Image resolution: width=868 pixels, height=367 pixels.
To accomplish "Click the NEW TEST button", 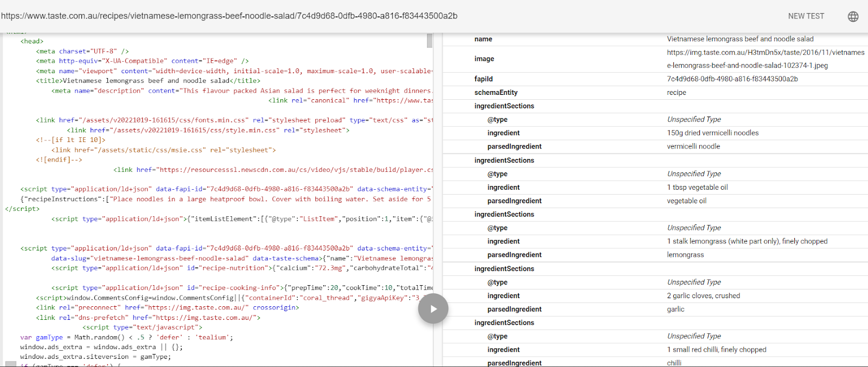I will tap(806, 16).
